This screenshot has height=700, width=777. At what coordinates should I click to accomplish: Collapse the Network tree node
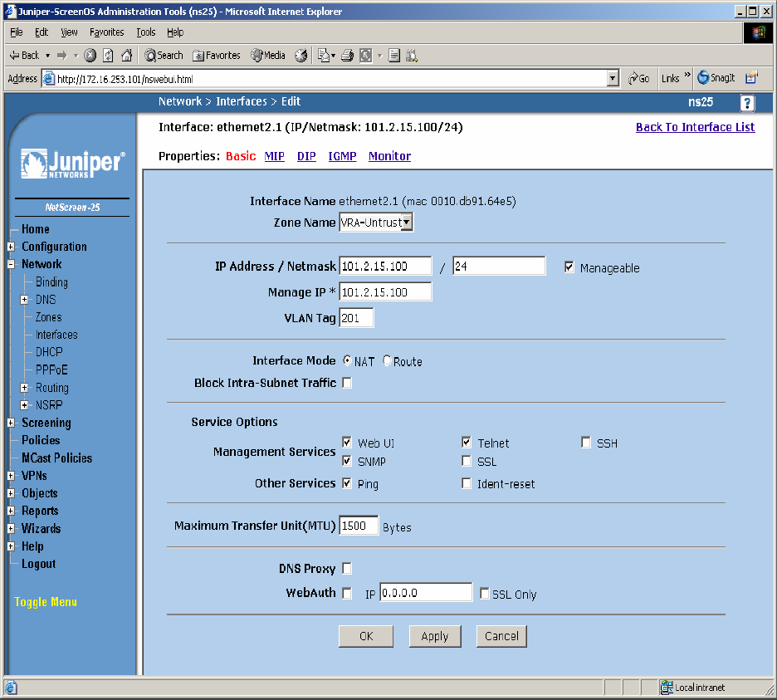click(11, 264)
